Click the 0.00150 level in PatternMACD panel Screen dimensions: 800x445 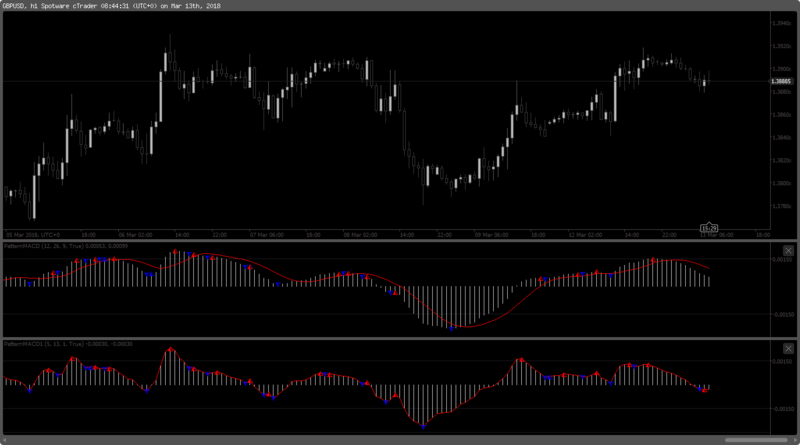tap(783, 260)
